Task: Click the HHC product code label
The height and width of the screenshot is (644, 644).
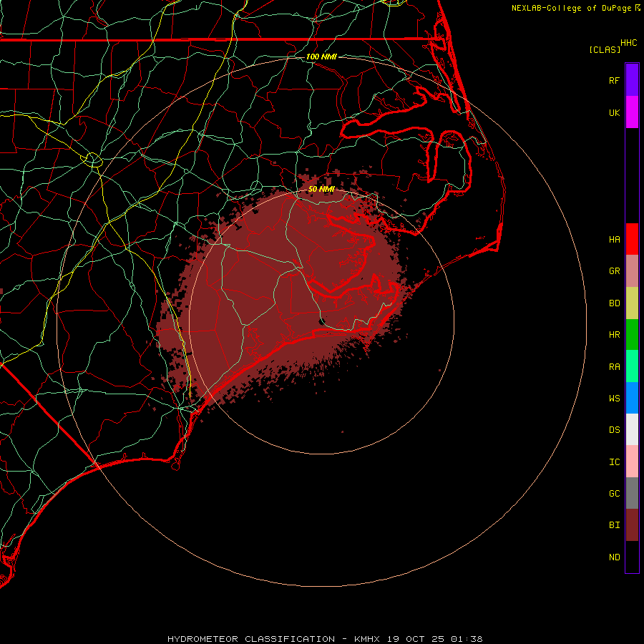Action: [629, 43]
